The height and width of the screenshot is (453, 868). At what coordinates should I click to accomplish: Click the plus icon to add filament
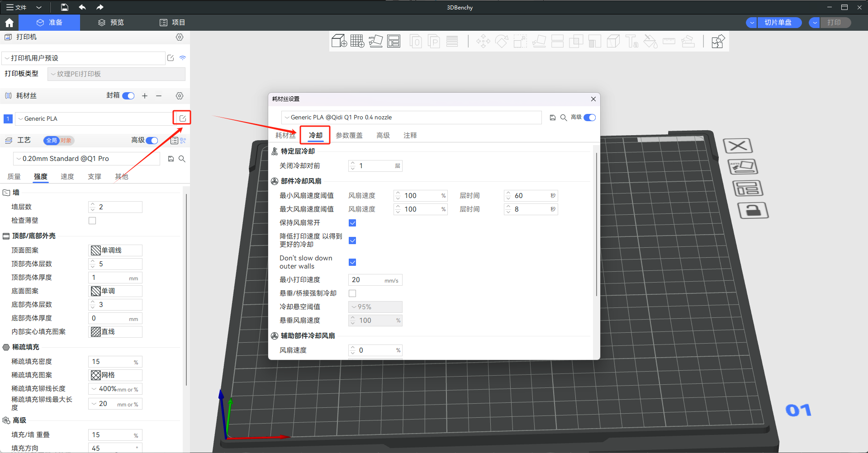tap(145, 96)
